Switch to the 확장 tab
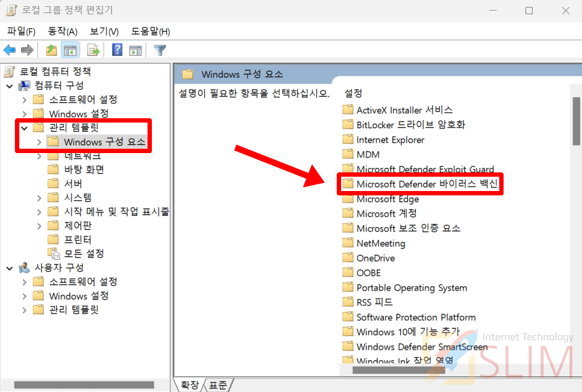The width and height of the screenshot is (582, 392). tap(190, 385)
